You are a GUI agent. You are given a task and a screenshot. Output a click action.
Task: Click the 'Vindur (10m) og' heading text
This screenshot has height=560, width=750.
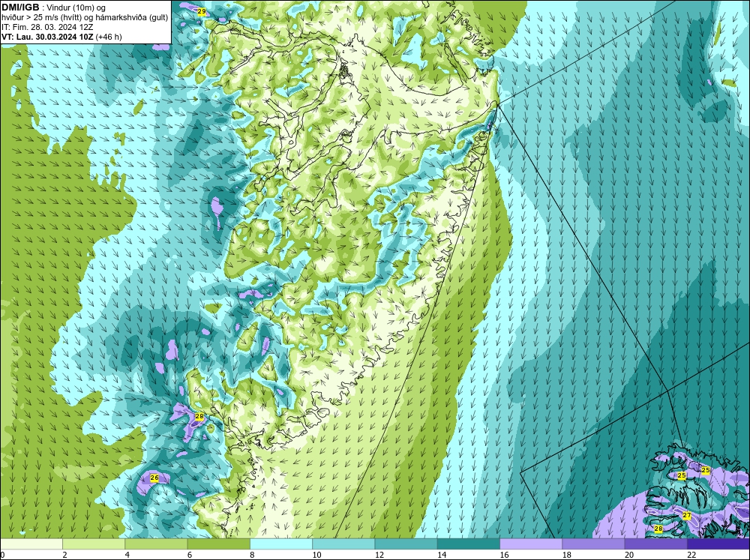click(77, 7)
